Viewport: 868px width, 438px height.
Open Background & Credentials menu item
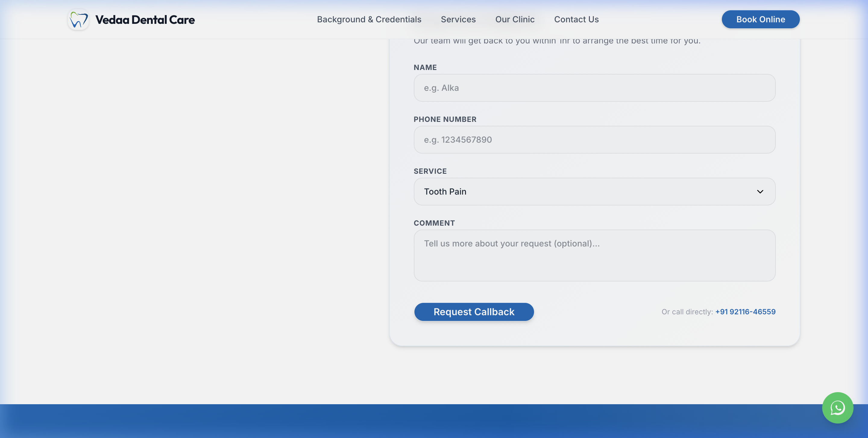click(x=369, y=20)
